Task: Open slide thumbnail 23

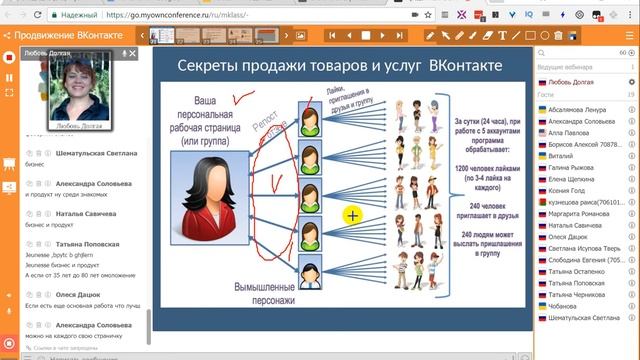Action: click(214, 36)
